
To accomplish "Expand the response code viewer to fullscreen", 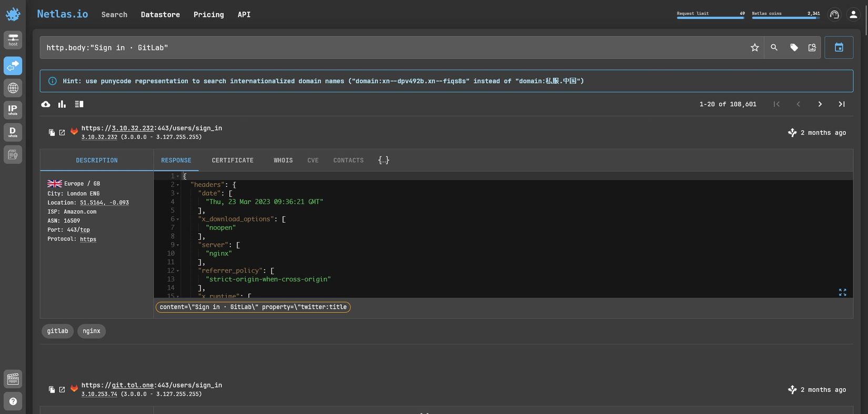I will click(842, 292).
